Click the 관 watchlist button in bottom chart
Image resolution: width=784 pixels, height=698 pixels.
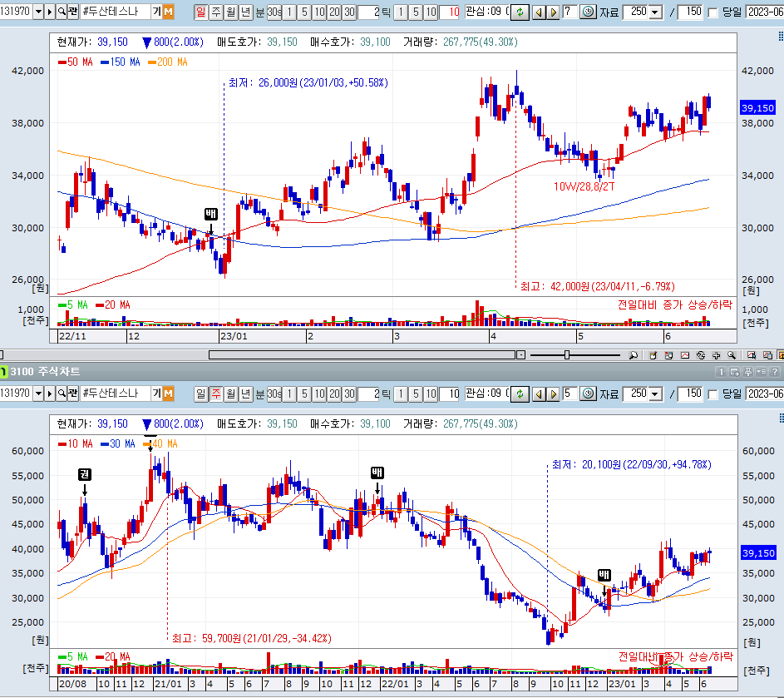click(x=72, y=394)
